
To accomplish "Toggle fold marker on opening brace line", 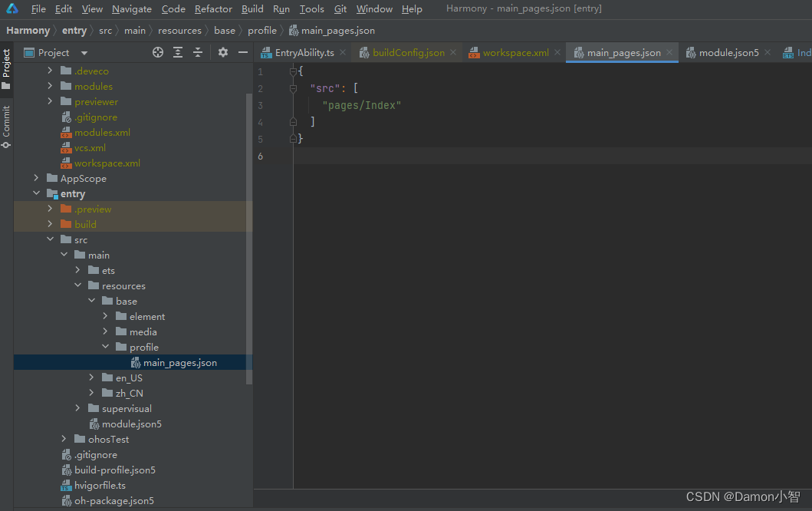I will (x=293, y=71).
